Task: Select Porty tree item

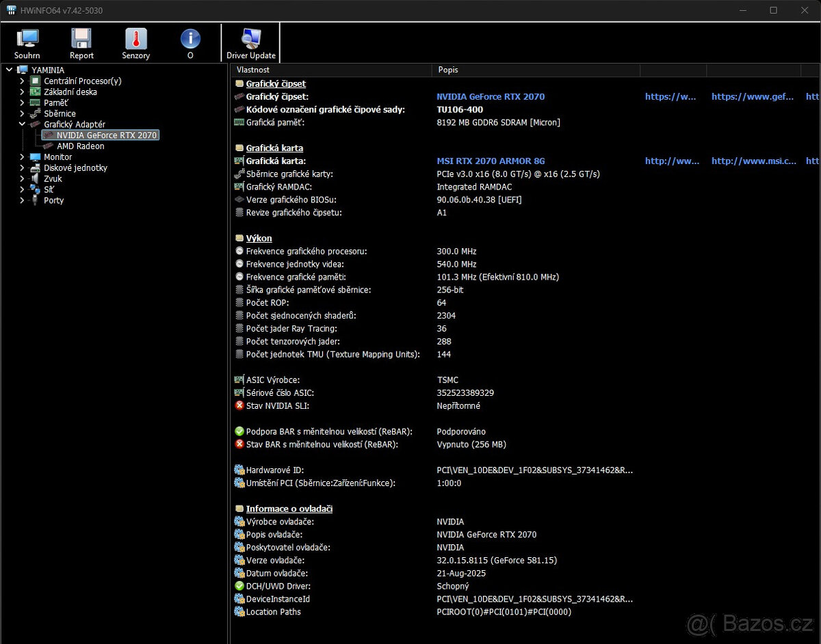Action: pyautogui.click(x=54, y=200)
